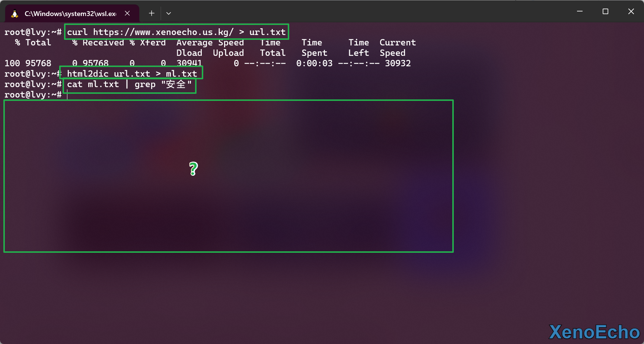Click the curl xenoecho.us.kg command text

pyautogui.click(x=176, y=32)
